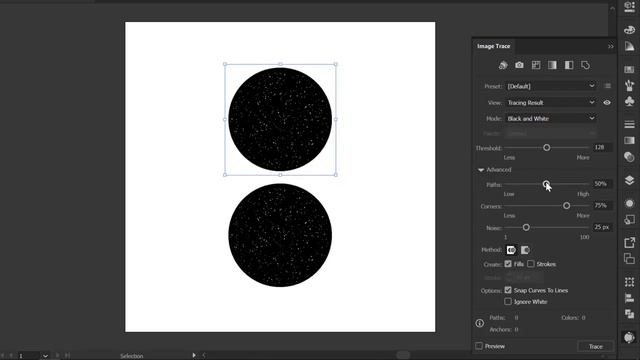Enable the Ignore White checkbox
Viewport: 640px width, 360px height.
pos(508,301)
